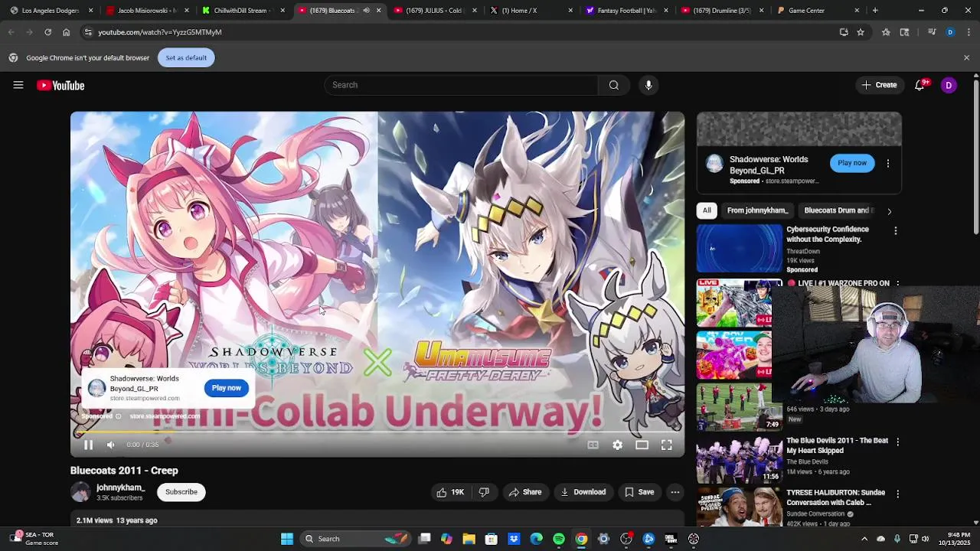The width and height of the screenshot is (980, 551).
Task: Open Microsoft Edge from the taskbar
Action: tap(536, 539)
